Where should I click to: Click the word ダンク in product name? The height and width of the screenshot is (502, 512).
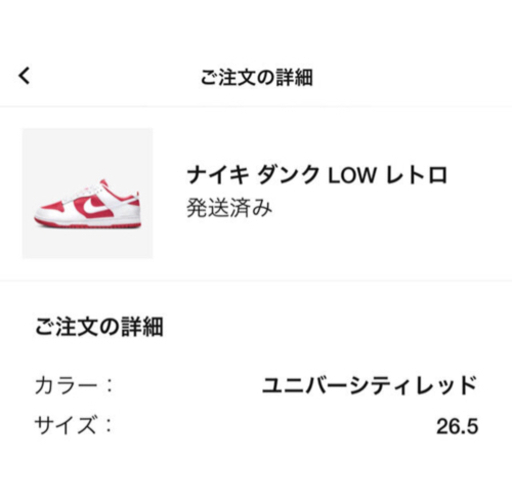[288, 175]
